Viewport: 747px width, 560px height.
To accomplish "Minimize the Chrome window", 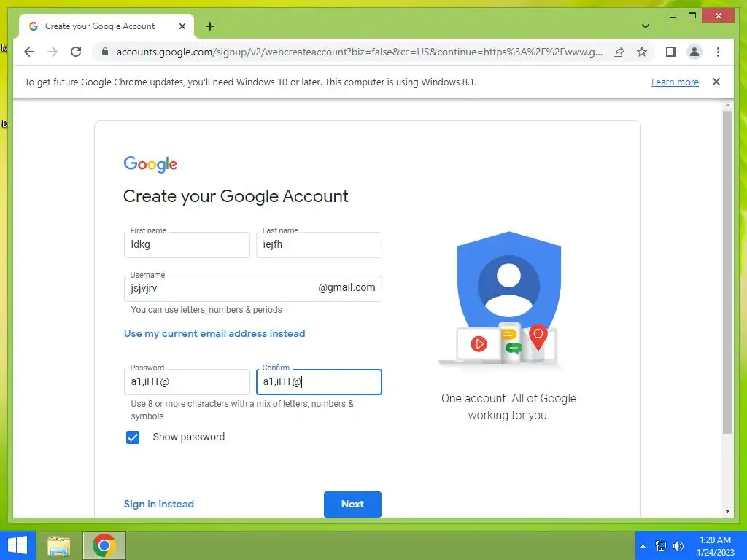I will (x=672, y=16).
